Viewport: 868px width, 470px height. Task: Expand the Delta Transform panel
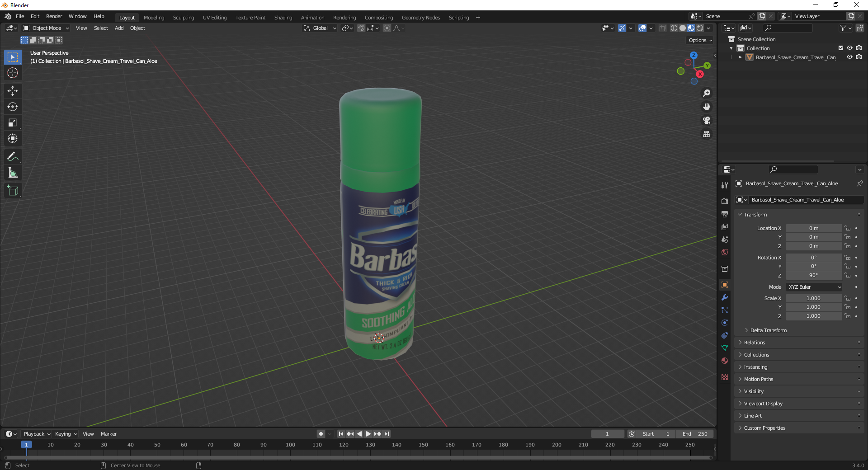tap(768, 330)
